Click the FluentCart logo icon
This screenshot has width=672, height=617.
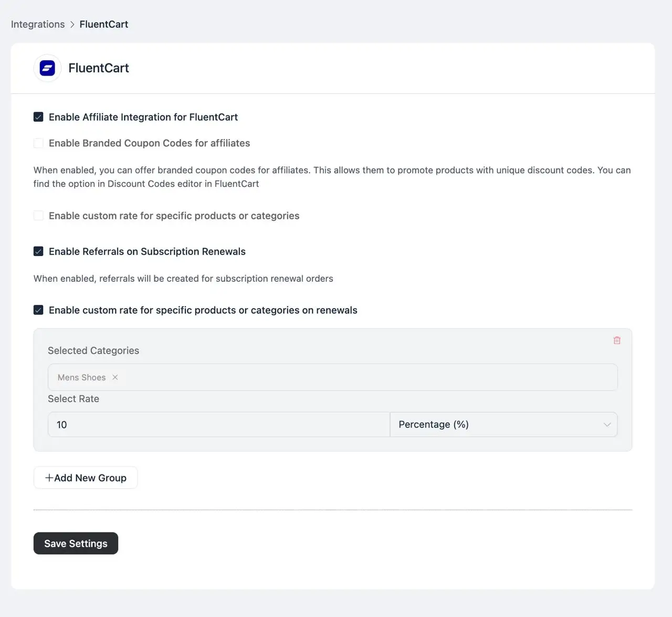point(47,68)
